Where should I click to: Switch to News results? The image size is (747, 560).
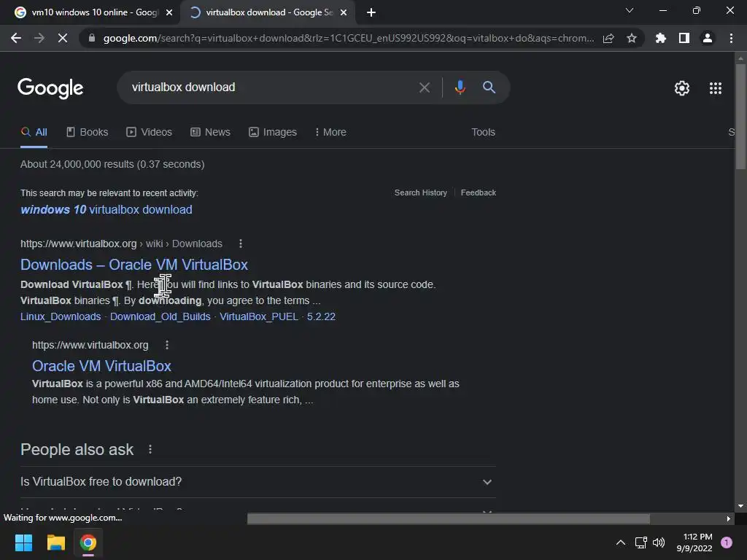[x=210, y=133]
